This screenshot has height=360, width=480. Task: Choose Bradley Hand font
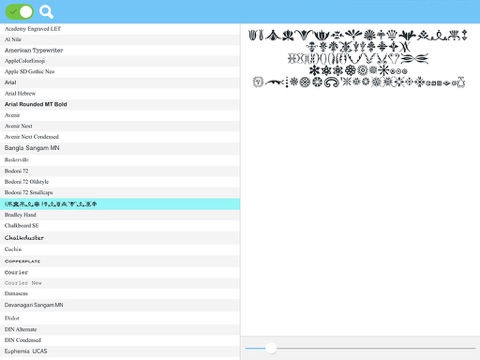click(120, 215)
